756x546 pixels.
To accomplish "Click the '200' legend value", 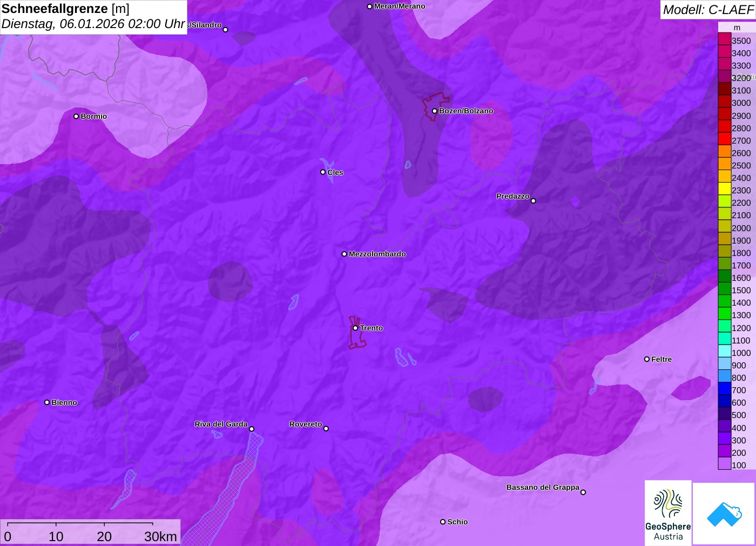I will (x=739, y=453).
